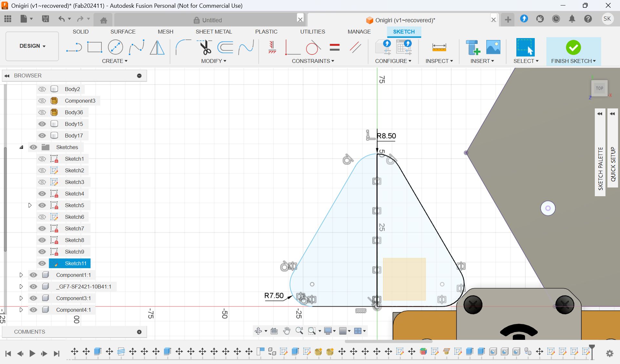Select the Line sketch tool
620x364 pixels.
click(74, 47)
